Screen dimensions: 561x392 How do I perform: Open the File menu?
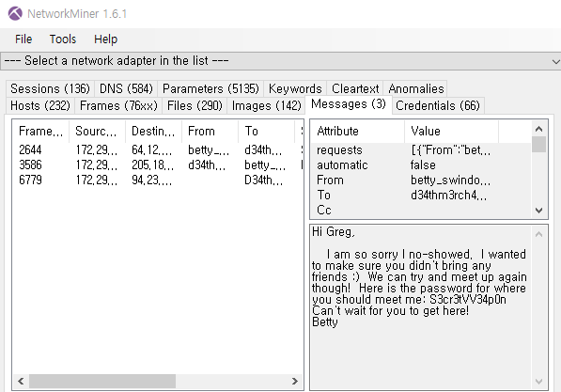point(23,39)
